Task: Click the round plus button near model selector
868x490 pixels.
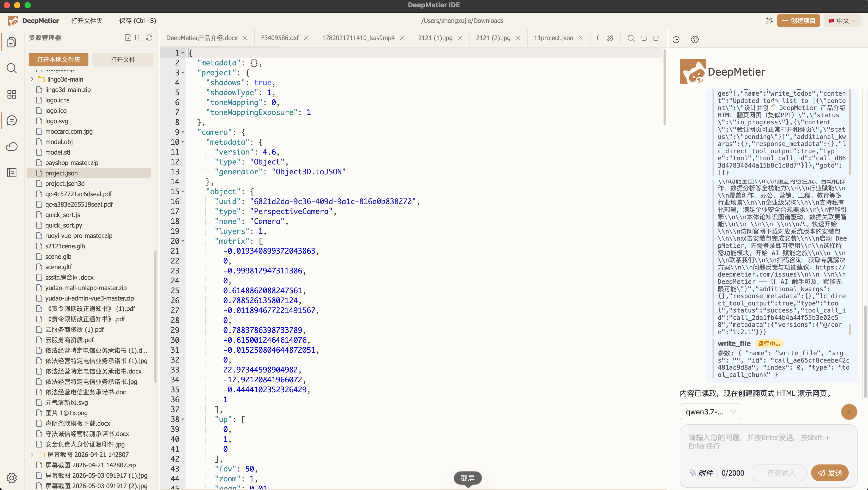Action: (x=849, y=412)
